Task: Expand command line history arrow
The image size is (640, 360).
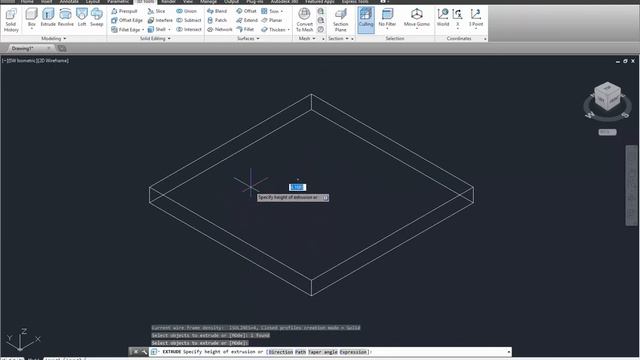Action: click(x=509, y=352)
